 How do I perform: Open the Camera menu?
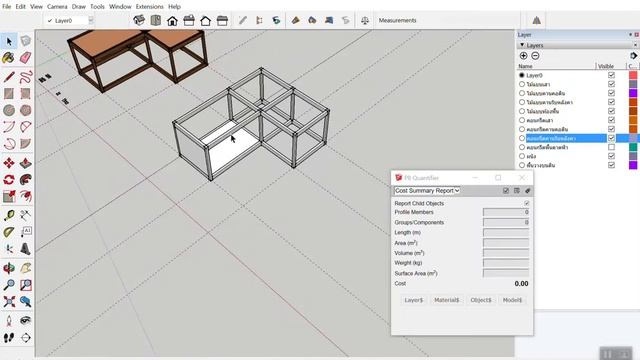(57, 7)
